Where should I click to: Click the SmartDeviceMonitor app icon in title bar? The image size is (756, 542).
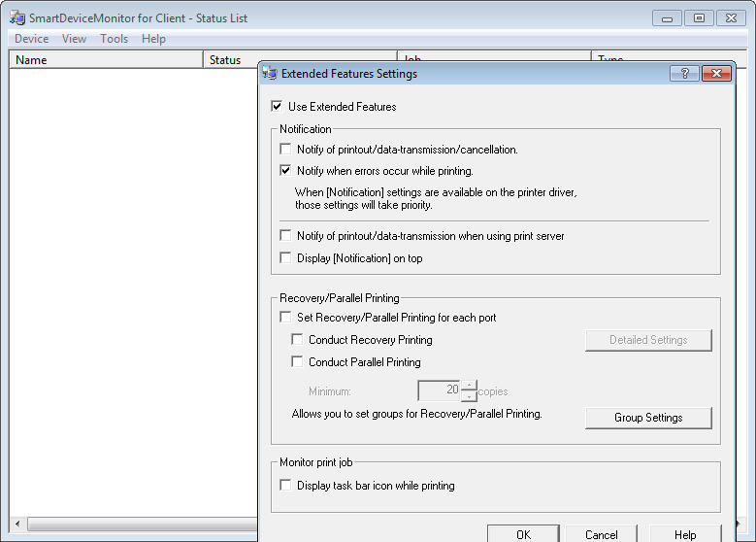[x=17, y=17]
